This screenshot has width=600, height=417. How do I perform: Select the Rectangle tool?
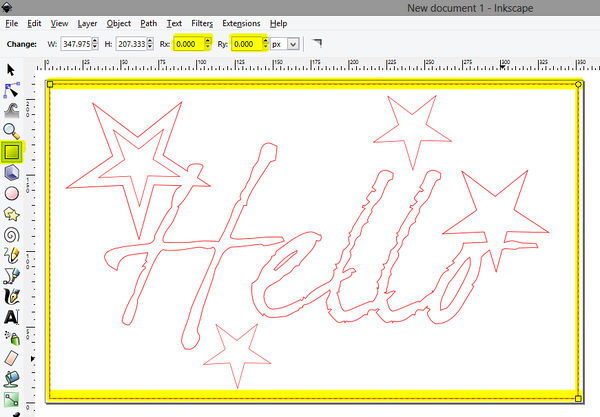(x=12, y=152)
